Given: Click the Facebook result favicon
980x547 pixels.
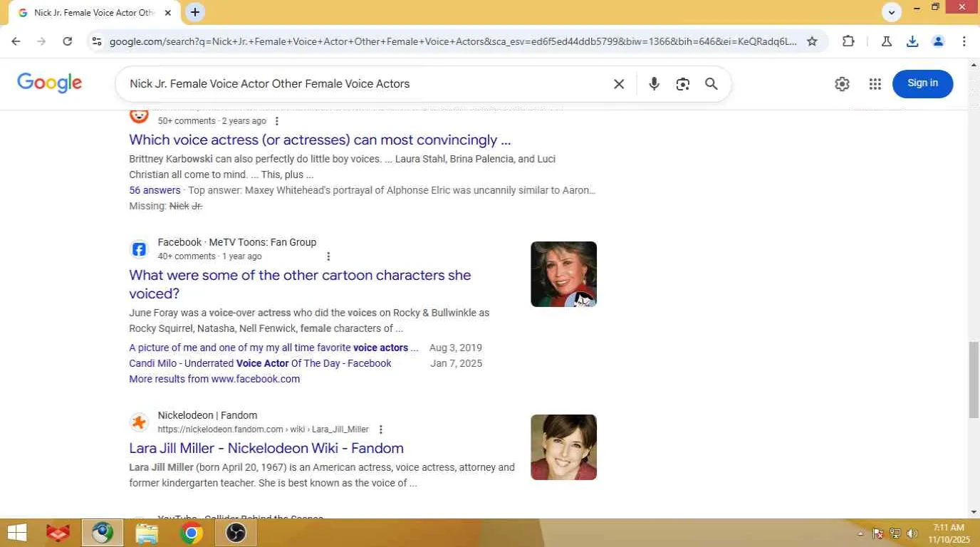Looking at the screenshot, I should tap(139, 249).
